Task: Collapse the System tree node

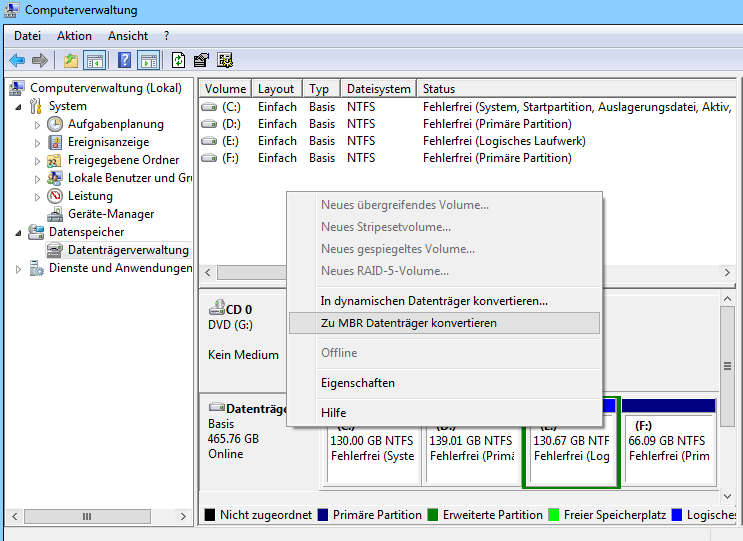Action: pyautogui.click(x=19, y=106)
